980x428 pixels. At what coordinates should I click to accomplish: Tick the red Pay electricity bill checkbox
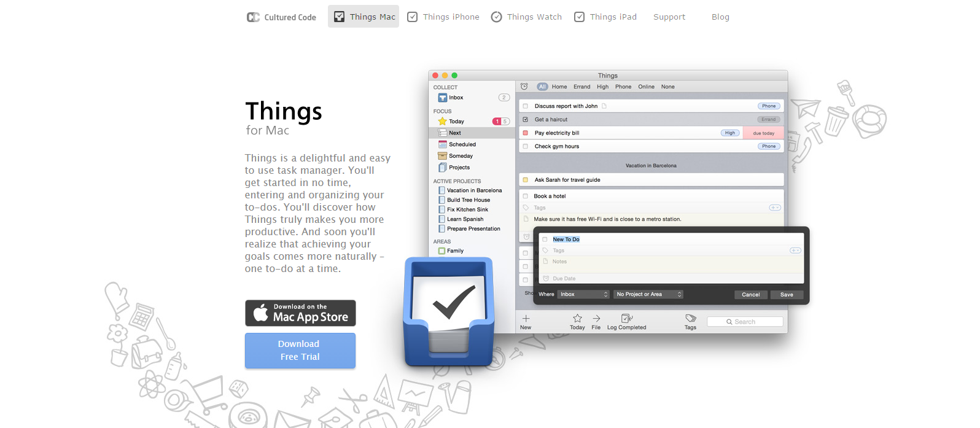(525, 133)
